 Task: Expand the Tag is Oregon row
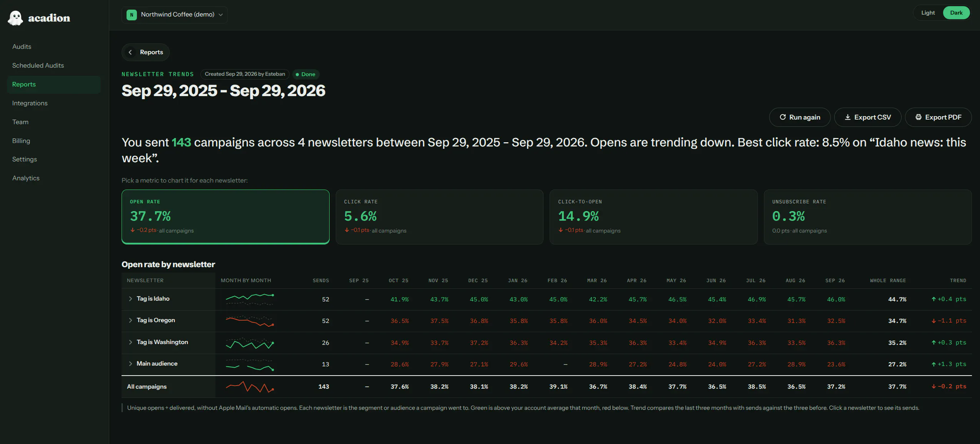click(130, 320)
